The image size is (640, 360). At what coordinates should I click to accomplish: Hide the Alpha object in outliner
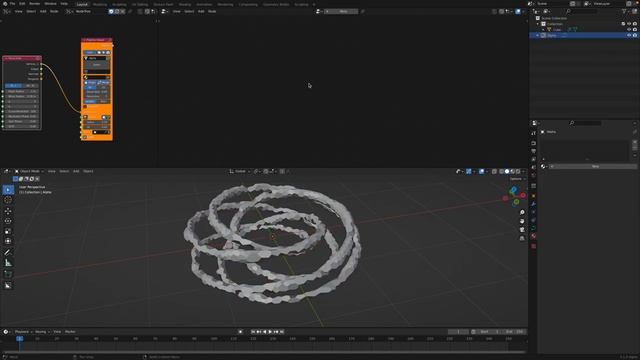coord(629,36)
